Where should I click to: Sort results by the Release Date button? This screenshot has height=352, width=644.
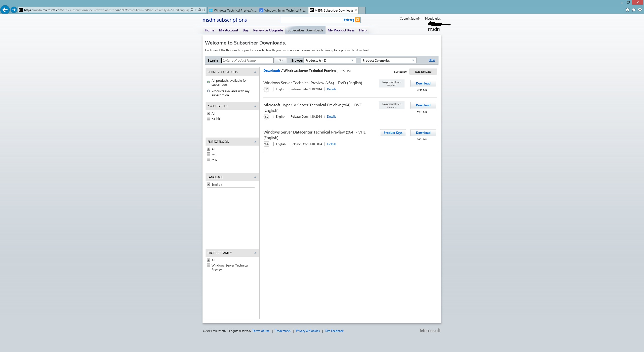tap(423, 72)
